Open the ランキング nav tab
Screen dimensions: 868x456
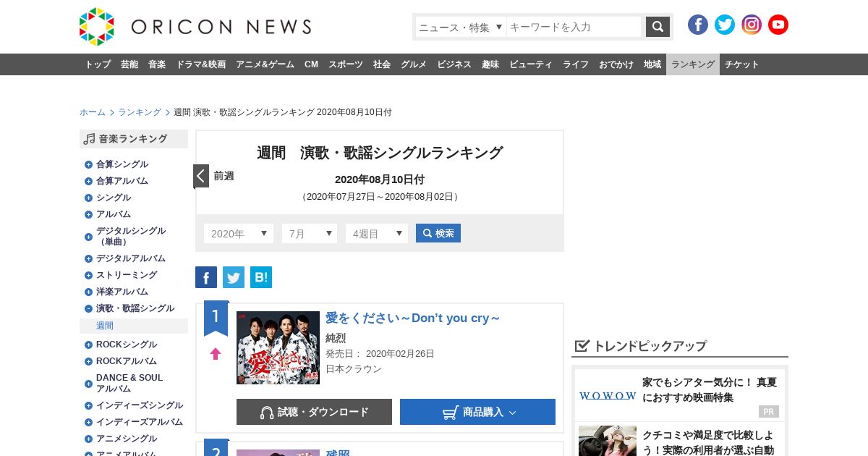tap(693, 64)
